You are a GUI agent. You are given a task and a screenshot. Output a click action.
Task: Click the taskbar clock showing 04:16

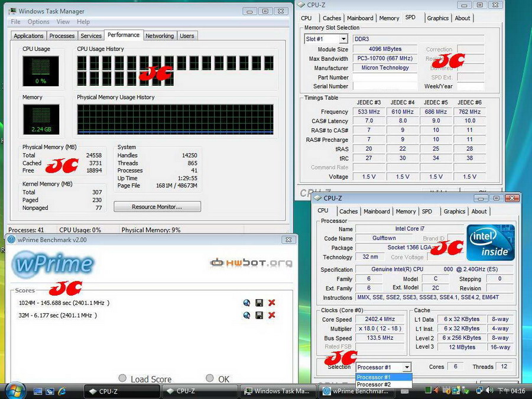tap(512, 391)
